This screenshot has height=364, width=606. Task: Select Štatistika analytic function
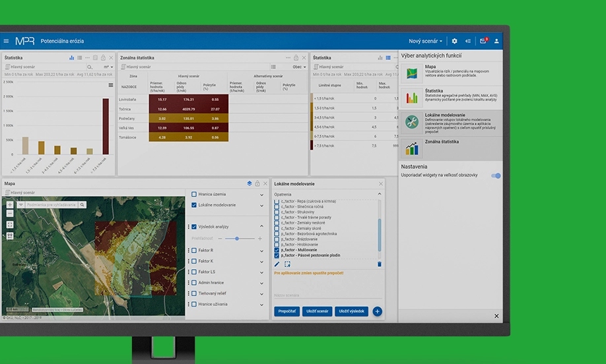pos(451,98)
